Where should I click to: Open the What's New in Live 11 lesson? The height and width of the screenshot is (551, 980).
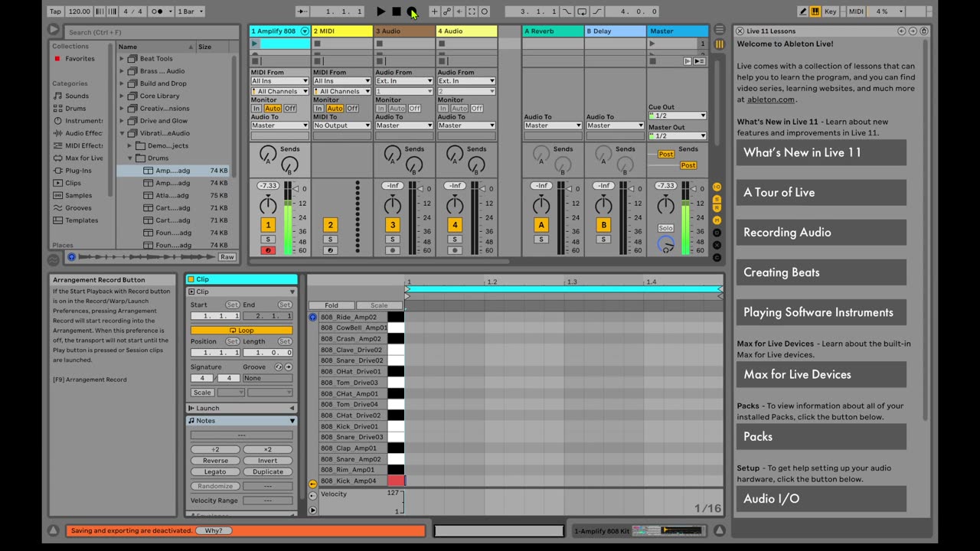click(822, 152)
